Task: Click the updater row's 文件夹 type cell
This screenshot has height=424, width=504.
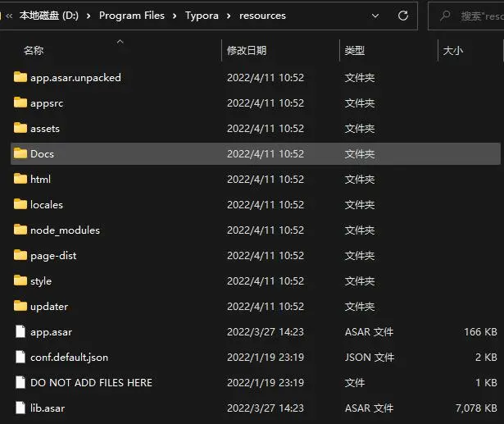Action: click(x=360, y=306)
